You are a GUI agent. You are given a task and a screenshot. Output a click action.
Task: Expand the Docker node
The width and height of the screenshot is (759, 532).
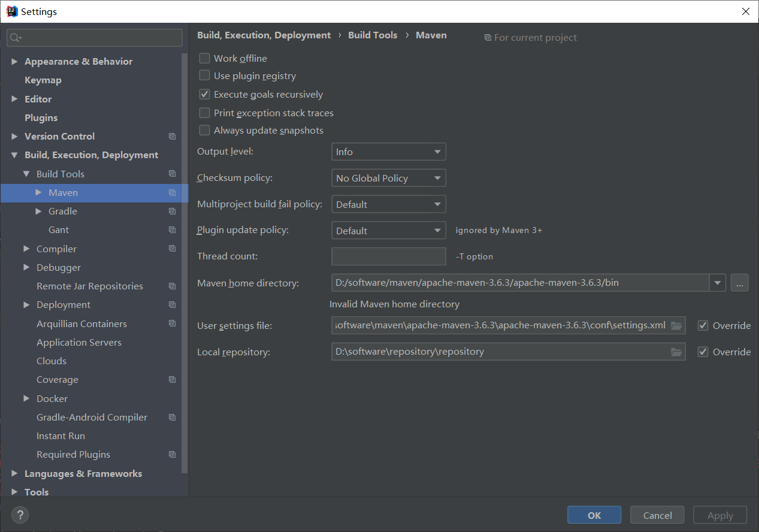click(x=26, y=398)
